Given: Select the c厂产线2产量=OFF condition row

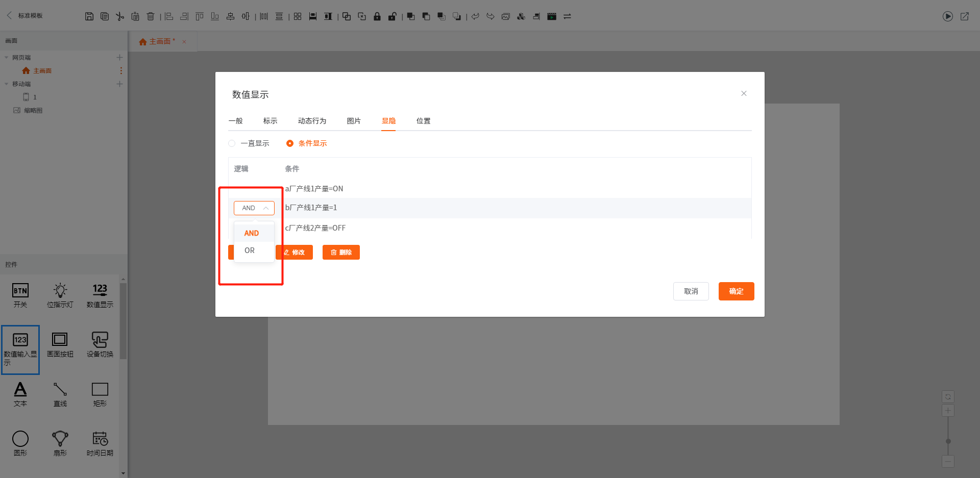Looking at the screenshot, I should pyautogui.click(x=490, y=228).
